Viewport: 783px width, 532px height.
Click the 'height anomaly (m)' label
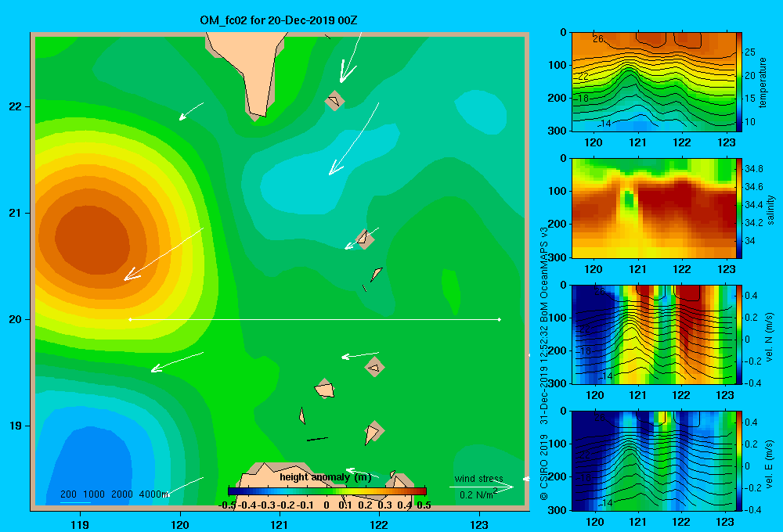326,477
